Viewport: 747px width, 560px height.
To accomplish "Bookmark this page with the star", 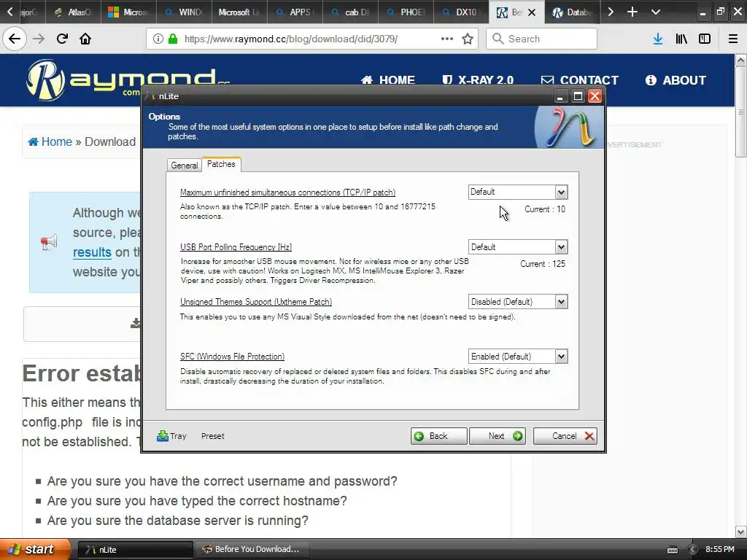I will (468, 39).
